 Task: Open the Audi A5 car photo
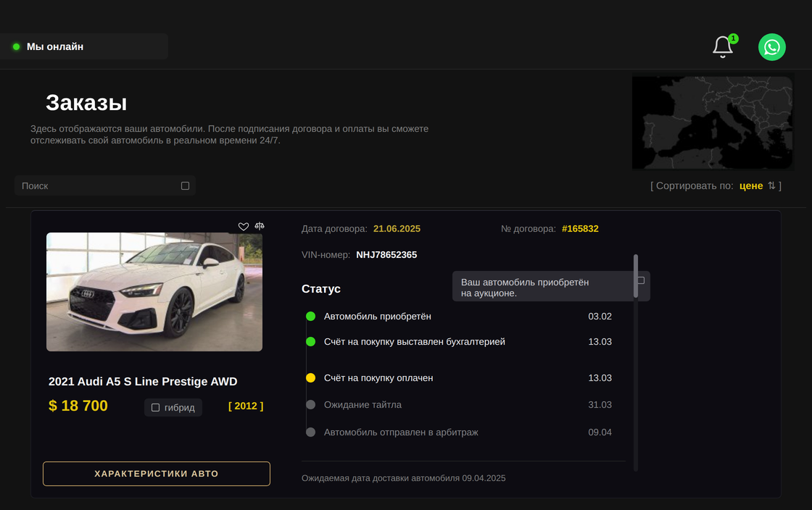click(x=154, y=292)
